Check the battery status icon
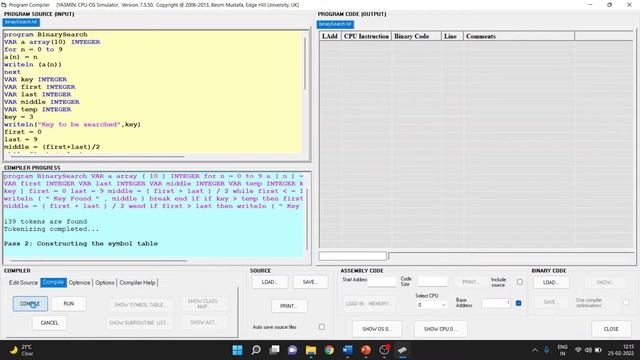640x360 pixels. [x=598, y=350]
